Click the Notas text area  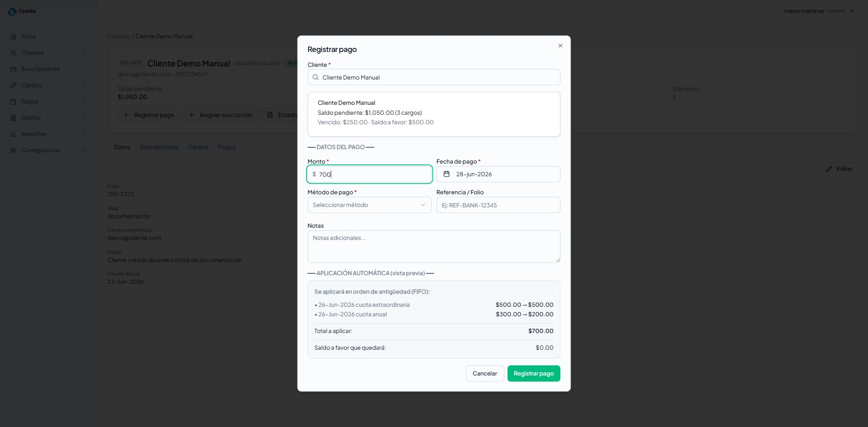click(434, 247)
